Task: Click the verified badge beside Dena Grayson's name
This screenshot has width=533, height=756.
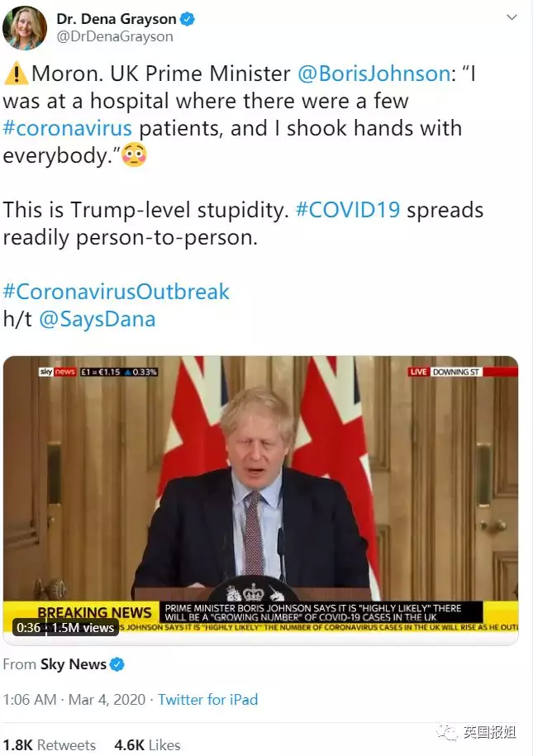Action: click(x=187, y=19)
